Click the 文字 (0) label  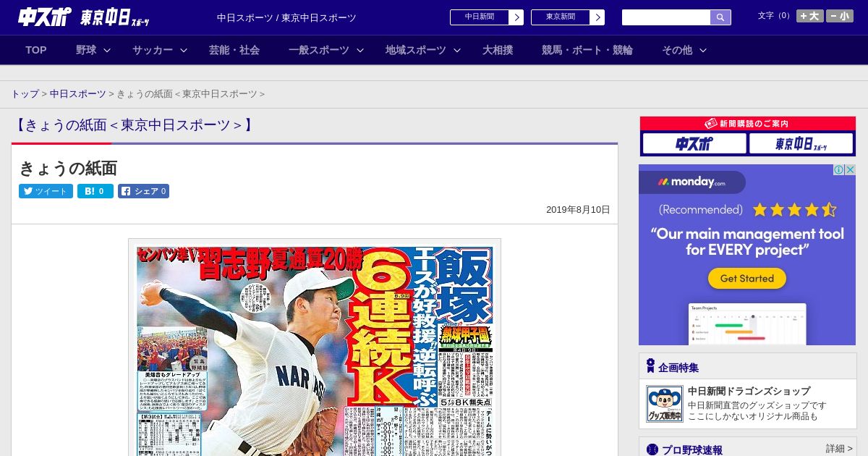(x=775, y=15)
